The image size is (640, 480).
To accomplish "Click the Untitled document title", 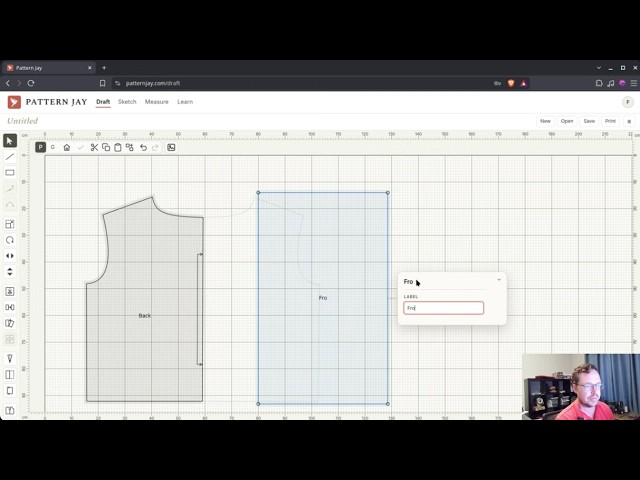I will (22, 121).
